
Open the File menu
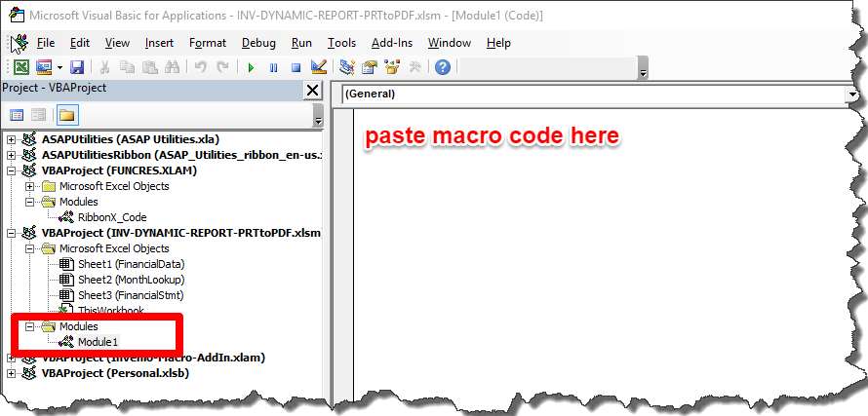click(x=46, y=43)
